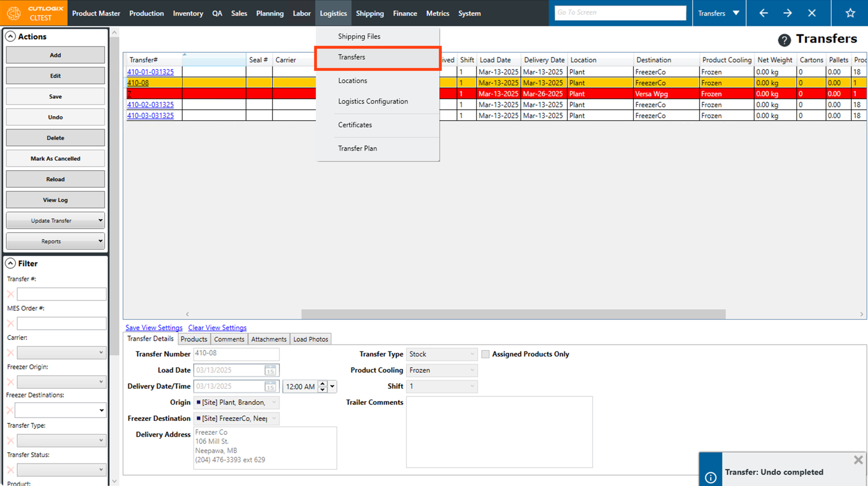Collapse the Filter panel
This screenshot has height=486, width=868.
coord(10,263)
